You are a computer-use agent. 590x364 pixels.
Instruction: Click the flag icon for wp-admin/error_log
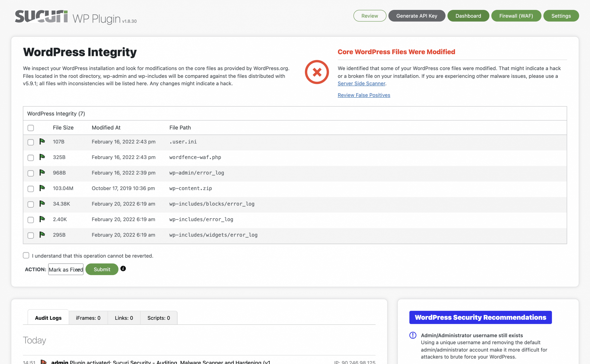[42, 173]
